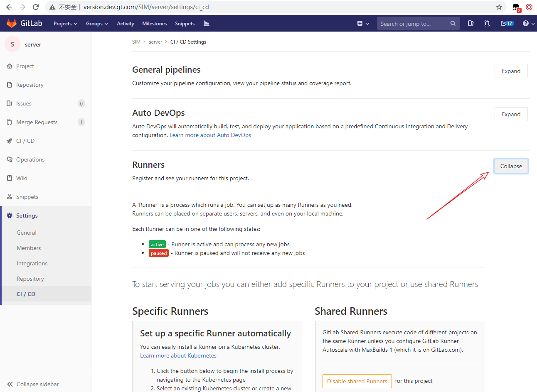This screenshot has width=537, height=392.
Task: Open Wiki in the sidebar
Action: [x=22, y=178]
